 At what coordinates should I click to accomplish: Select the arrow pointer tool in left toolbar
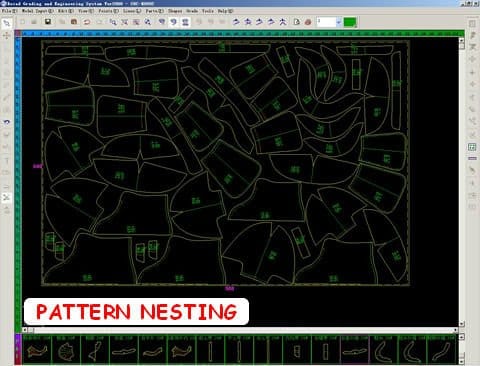pos(6,24)
